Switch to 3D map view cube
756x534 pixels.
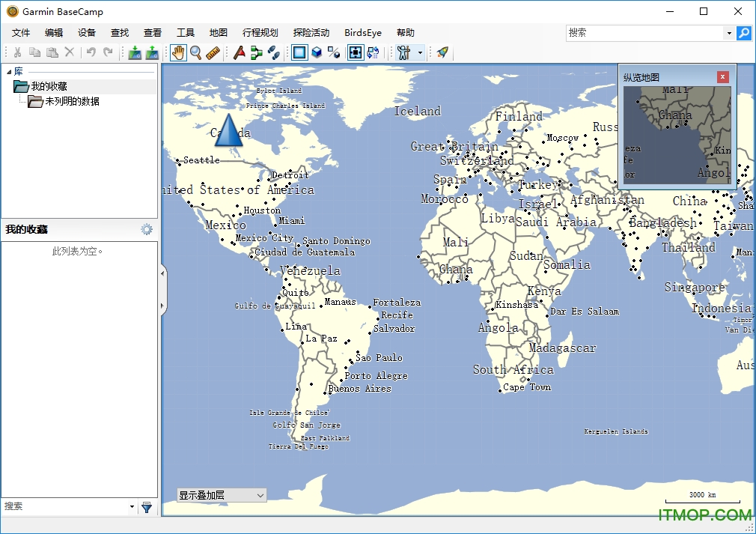317,52
